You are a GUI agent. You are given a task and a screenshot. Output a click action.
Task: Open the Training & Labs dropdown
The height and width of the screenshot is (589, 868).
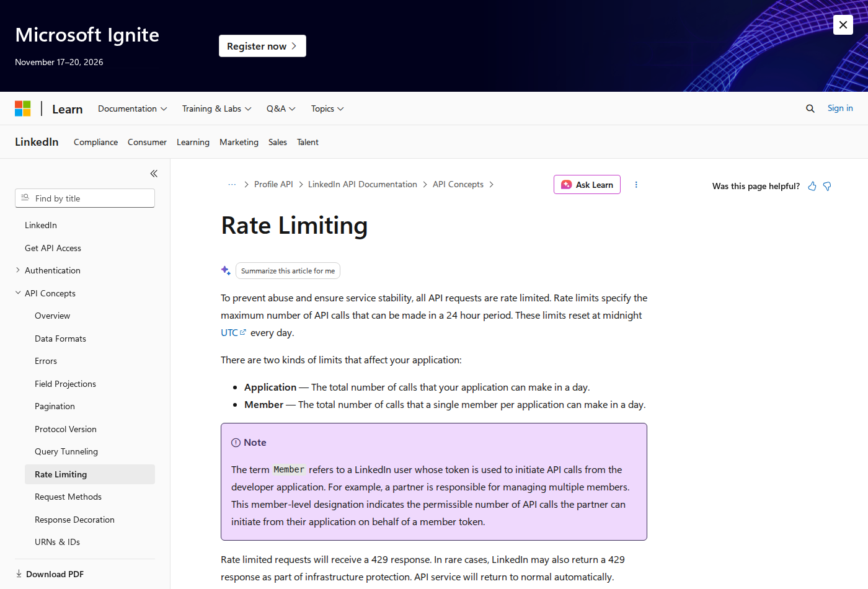[x=217, y=108]
